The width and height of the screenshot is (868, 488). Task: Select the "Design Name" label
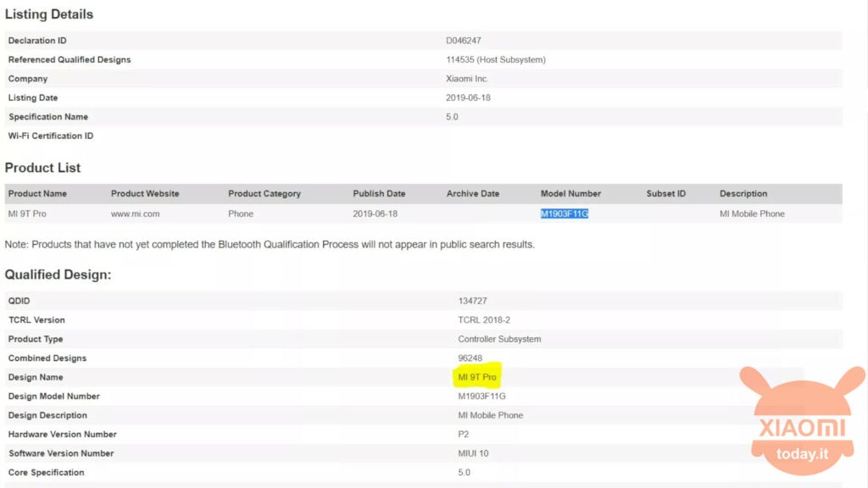[36, 377]
